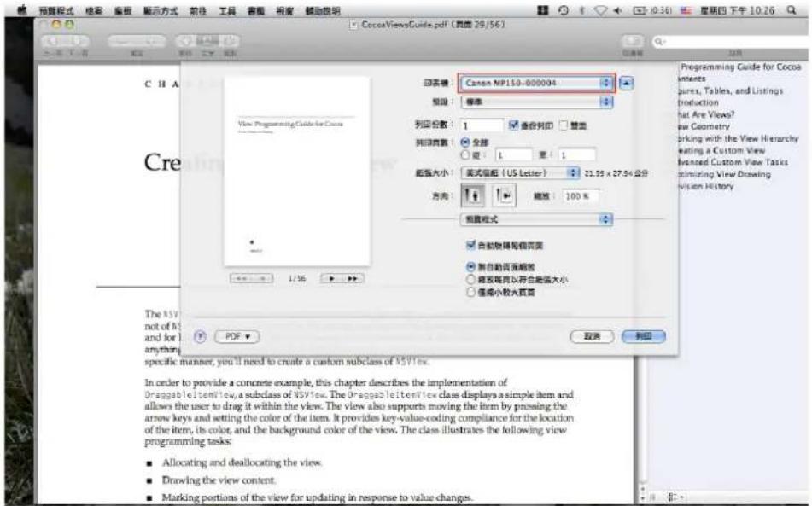This screenshot has width=812, height=506.
Task: Click the 100% scale input field
Action: [x=581, y=196]
